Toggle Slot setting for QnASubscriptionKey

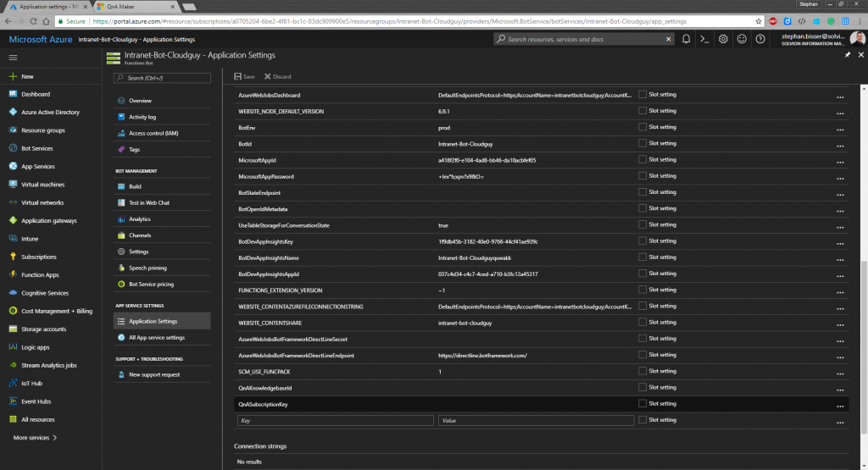(643, 404)
